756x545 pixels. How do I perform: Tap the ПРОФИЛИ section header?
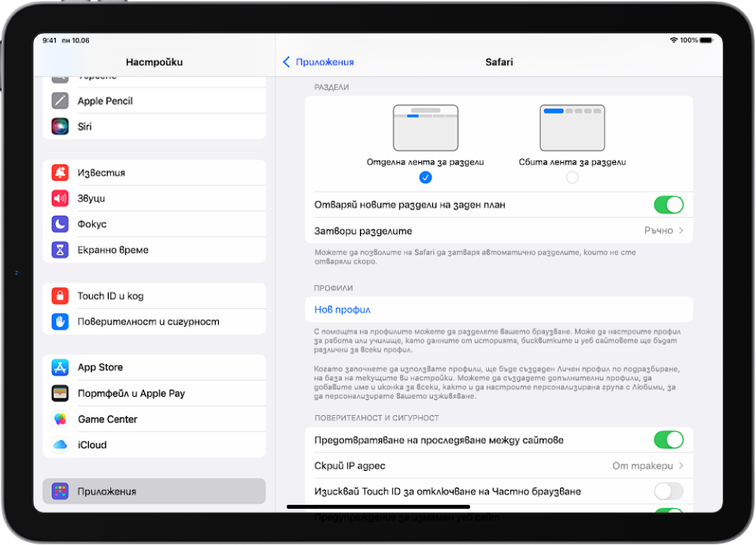tap(334, 288)
